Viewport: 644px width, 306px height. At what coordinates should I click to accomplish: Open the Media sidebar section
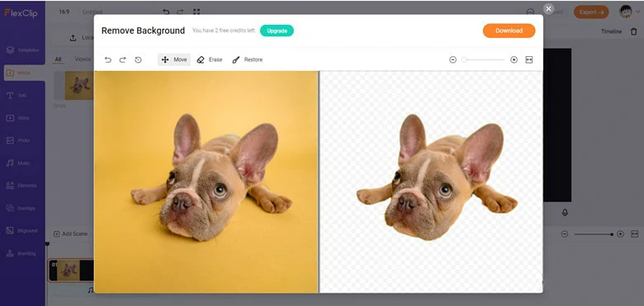(23, 73)
